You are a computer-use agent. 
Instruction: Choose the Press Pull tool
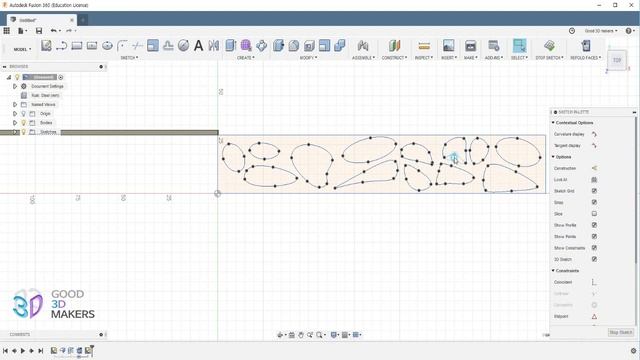click(x=278, y=45)
